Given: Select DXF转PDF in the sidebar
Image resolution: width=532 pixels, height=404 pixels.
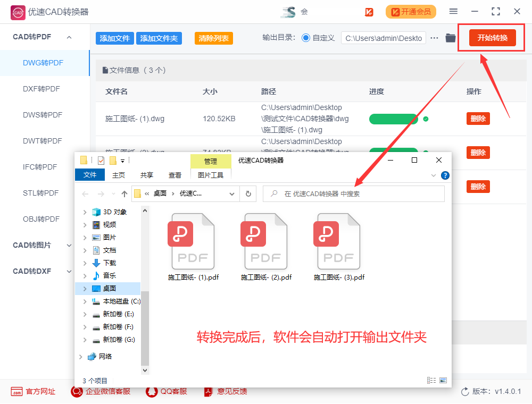Looking at the screenshot, I should point(41,89).
